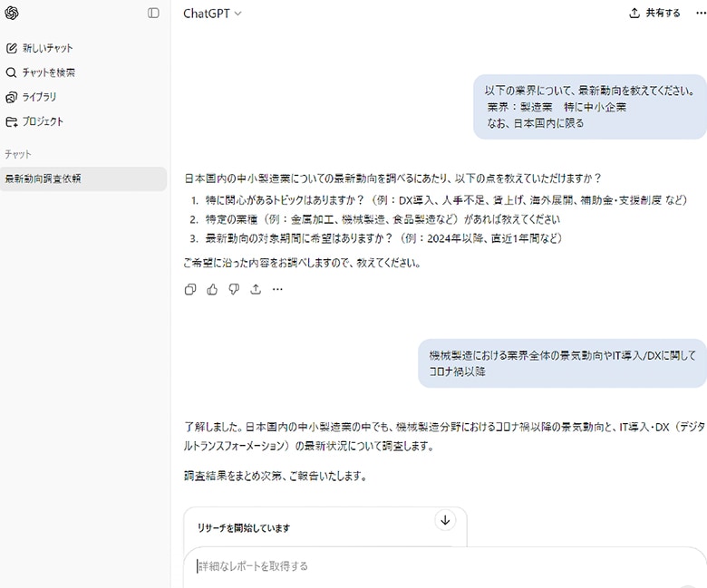Open the リサーチを開始しています research card
Screen dimensions: 707x588
click(317, 527)
